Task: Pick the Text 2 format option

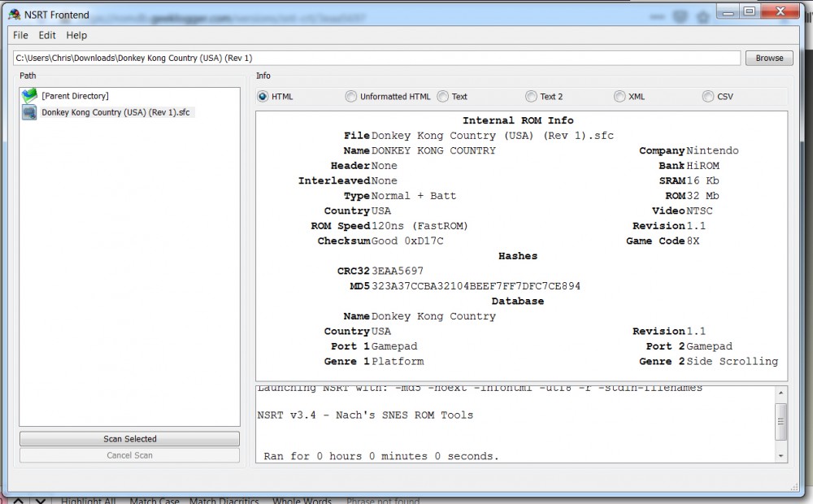Action: [531, 97]
